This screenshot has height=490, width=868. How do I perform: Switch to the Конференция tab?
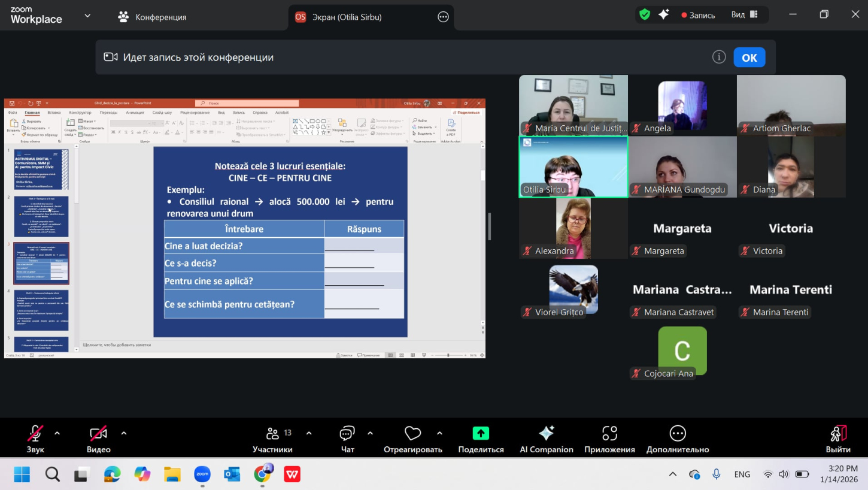click(152, 17)
